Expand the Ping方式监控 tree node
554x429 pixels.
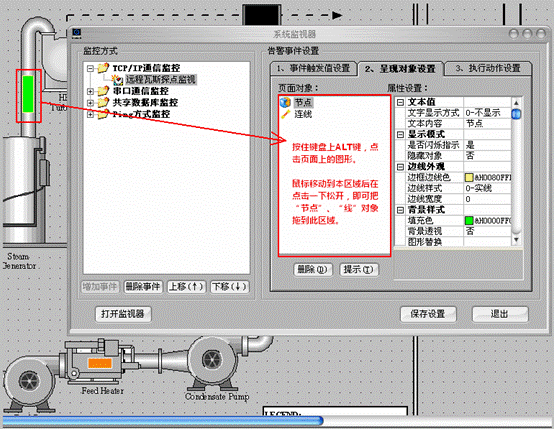coord(90,114)
